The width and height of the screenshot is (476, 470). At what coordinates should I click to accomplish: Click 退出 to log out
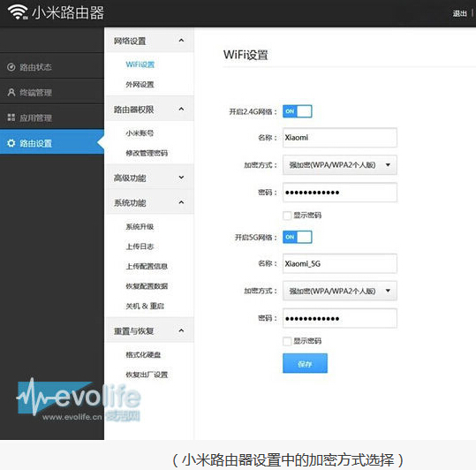459,13
